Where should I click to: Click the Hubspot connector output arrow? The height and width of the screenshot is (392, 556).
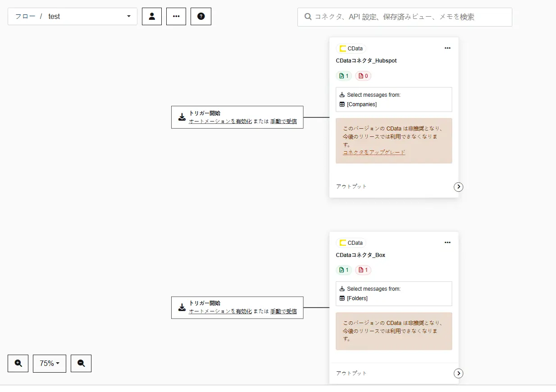458,187
